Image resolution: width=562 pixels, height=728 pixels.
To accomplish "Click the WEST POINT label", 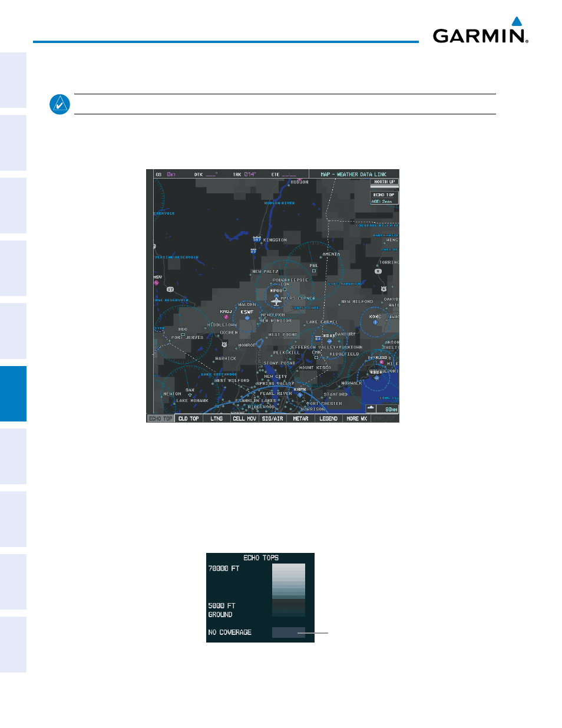I will pos(283,334).
